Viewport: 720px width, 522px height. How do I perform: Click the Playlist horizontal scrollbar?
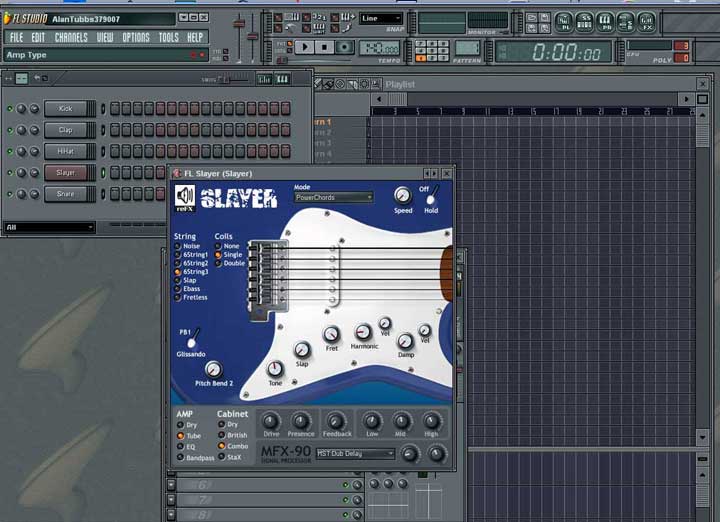533,99
